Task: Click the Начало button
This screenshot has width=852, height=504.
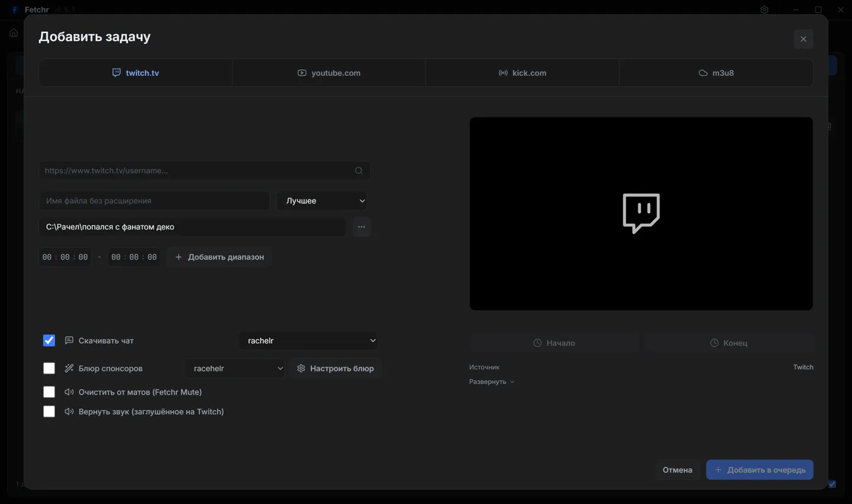Action: click(554, 343)
